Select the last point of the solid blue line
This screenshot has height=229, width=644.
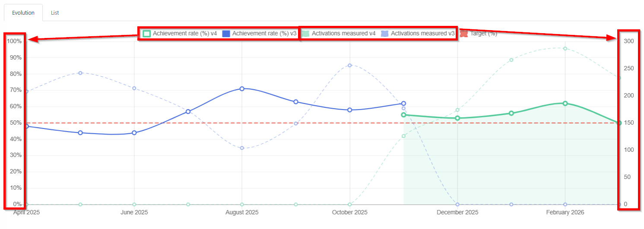coord(403,104)
